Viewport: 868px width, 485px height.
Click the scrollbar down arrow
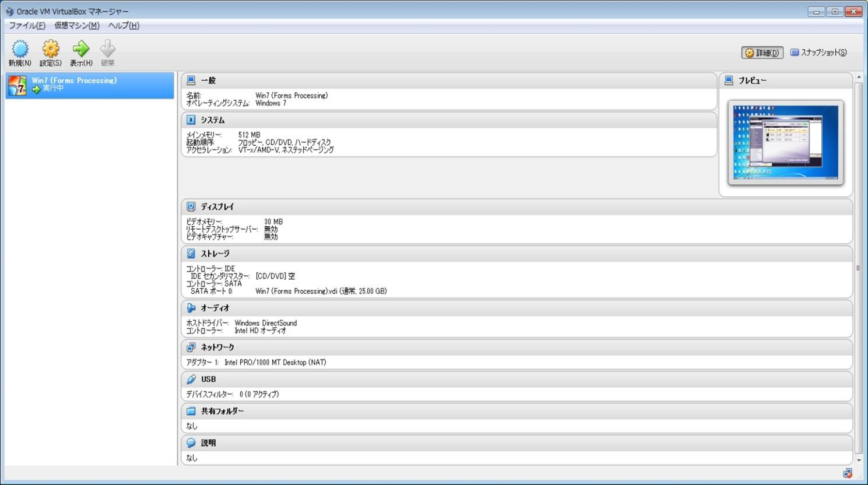click(859, 460)
